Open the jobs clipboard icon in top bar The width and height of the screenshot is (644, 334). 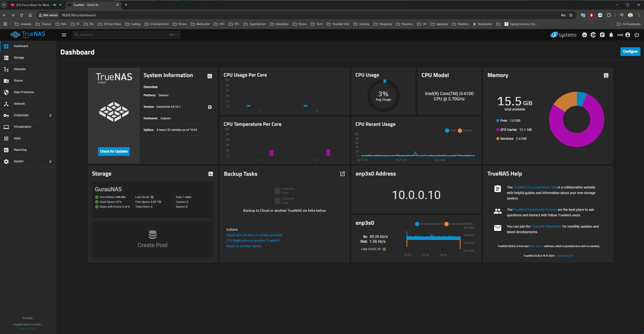(x=602, y=35)
